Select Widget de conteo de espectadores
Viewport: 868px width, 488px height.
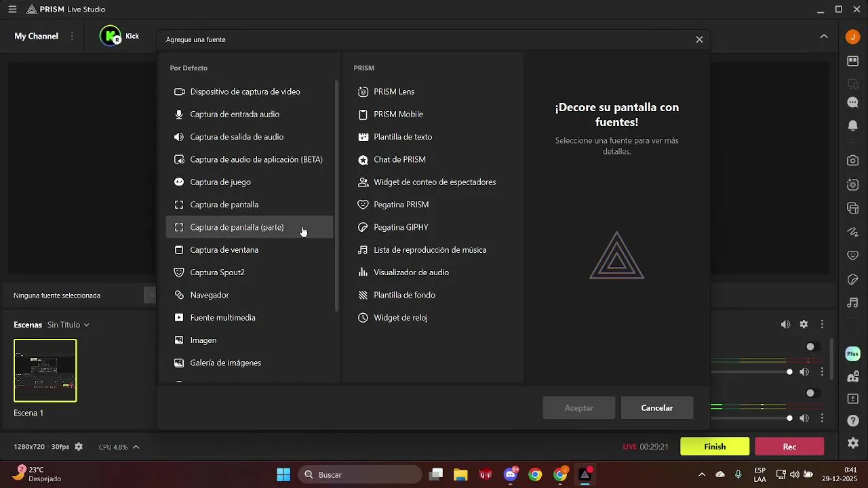click(433, 182)
